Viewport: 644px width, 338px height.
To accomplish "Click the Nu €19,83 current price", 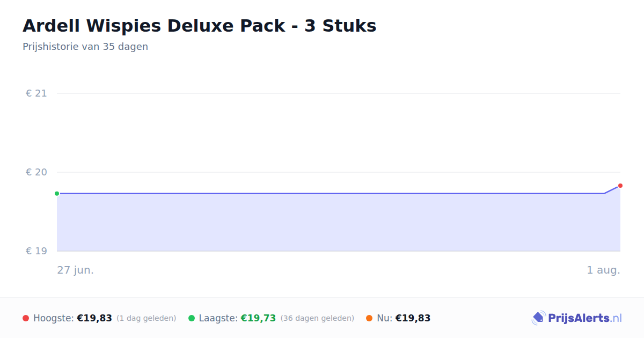I will click(x=413, y=318).
